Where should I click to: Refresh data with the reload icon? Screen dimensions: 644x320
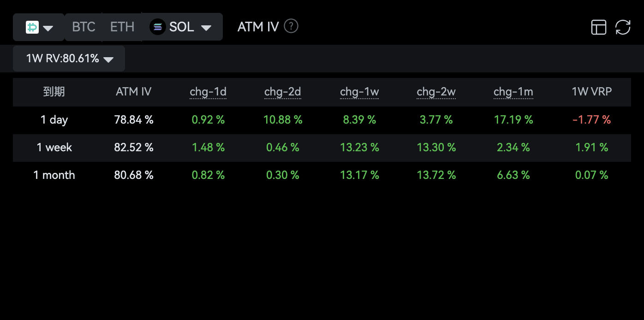point(623,27)
